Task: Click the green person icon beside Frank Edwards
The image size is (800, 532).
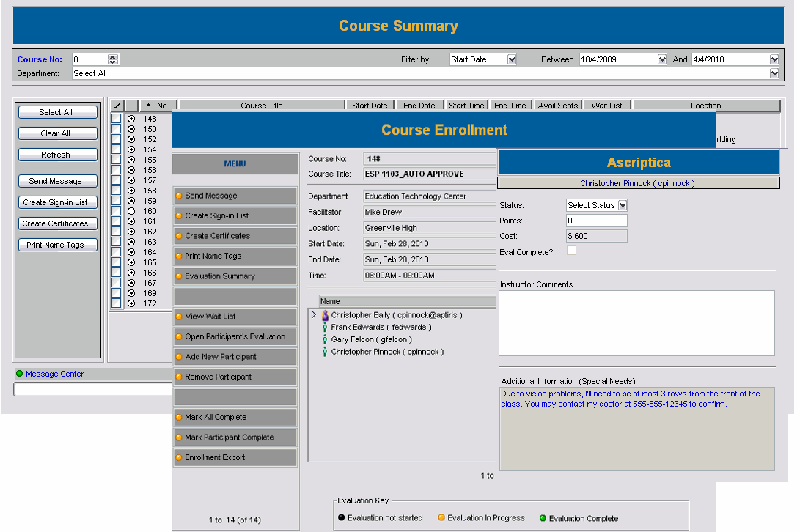Action: [325, 328]
